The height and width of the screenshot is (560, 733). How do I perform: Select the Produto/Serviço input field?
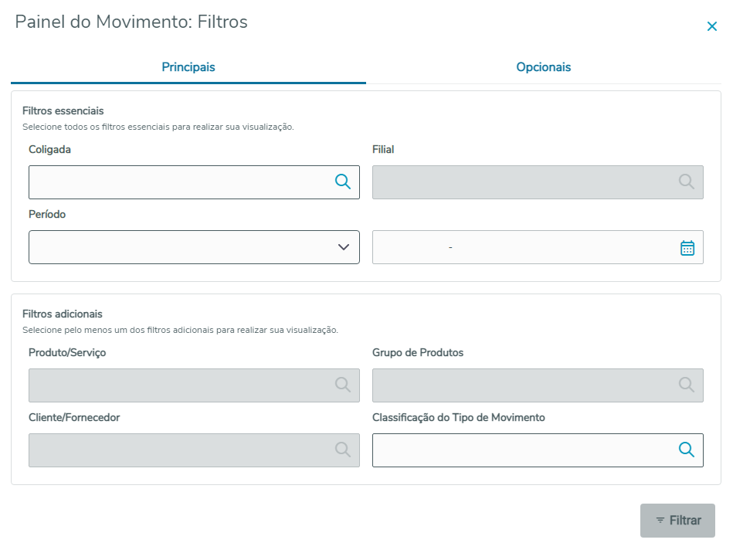tap(178, 385)
